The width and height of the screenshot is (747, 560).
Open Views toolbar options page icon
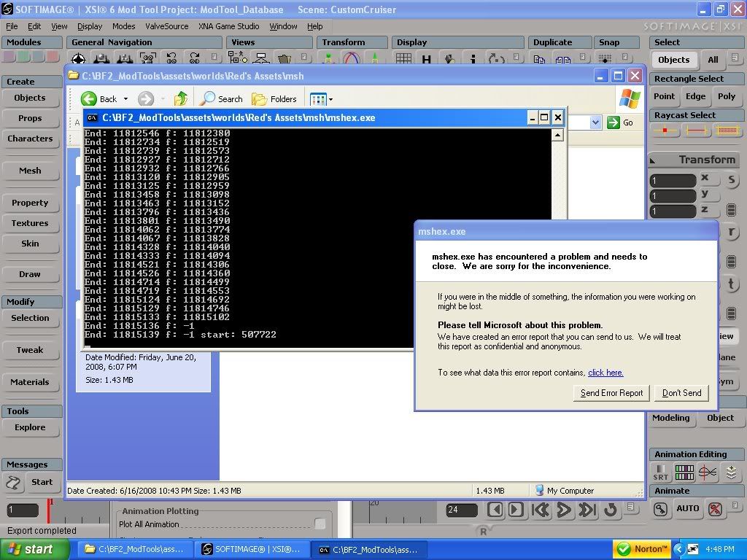click(x=304, y=57)
